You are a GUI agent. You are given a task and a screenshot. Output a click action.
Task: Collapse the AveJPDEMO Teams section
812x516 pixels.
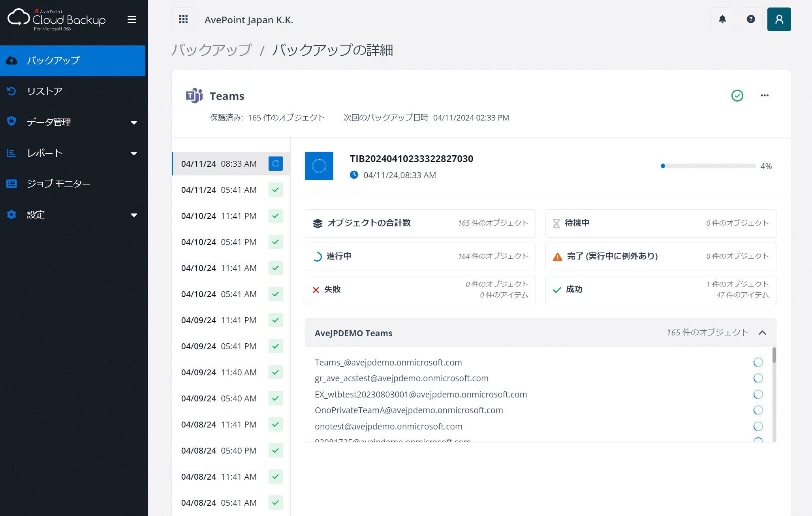pos(763,333)
